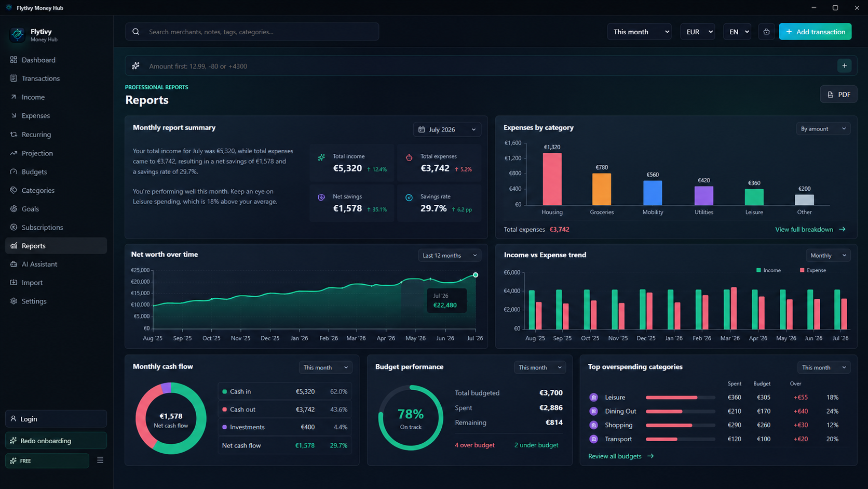Image resolution: width=868 pixels, height=489 pixels.
Task: Click the 4 over budget text
Action: pyautogui.click(x=474, y=445)
